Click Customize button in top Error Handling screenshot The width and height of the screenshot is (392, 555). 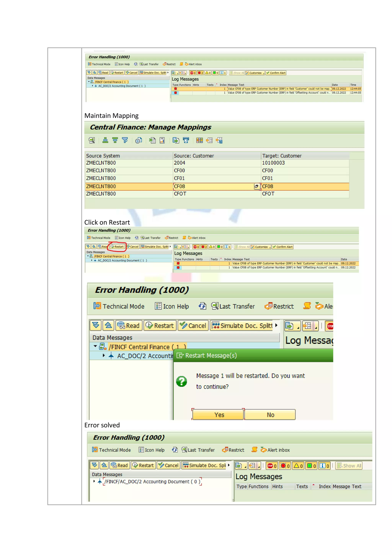point(255,73)
